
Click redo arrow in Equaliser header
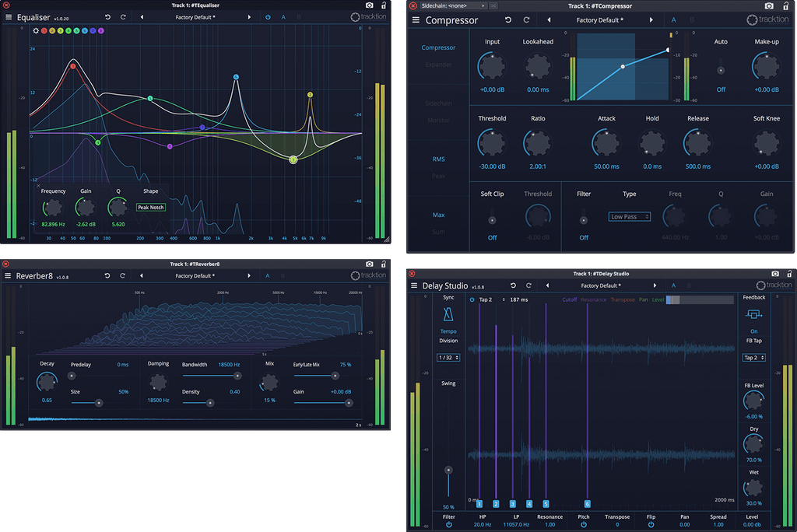coord(123,17)
